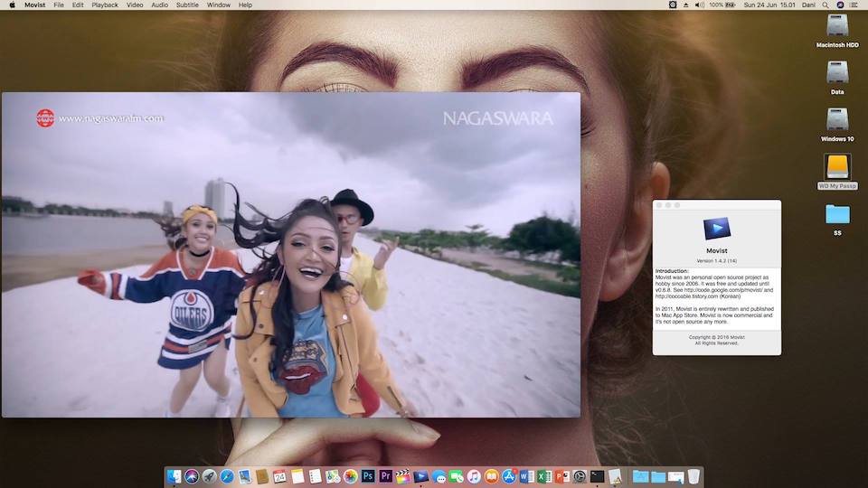This screenshot has width=868, height=488.
Task: Open the first blue folder in dock
Action: pyautogui.click(x=640, y=476)
